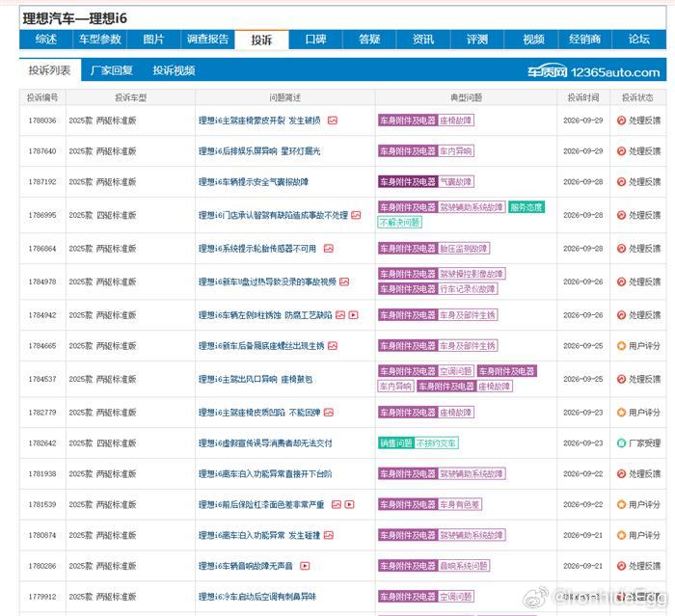The image size is (675, 616).
Task: Click 处理反馈 status icon for complaint 1788036
Action: [621, 121]
